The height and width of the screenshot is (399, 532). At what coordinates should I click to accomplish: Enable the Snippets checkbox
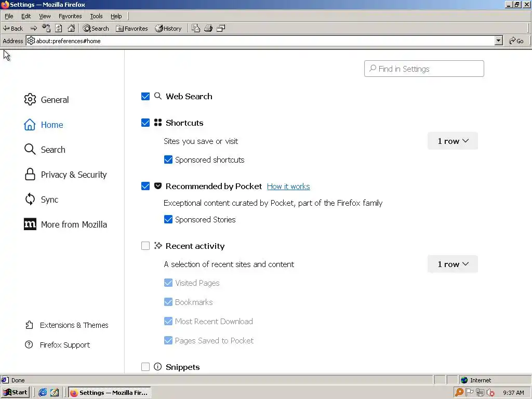coord(145,367)
